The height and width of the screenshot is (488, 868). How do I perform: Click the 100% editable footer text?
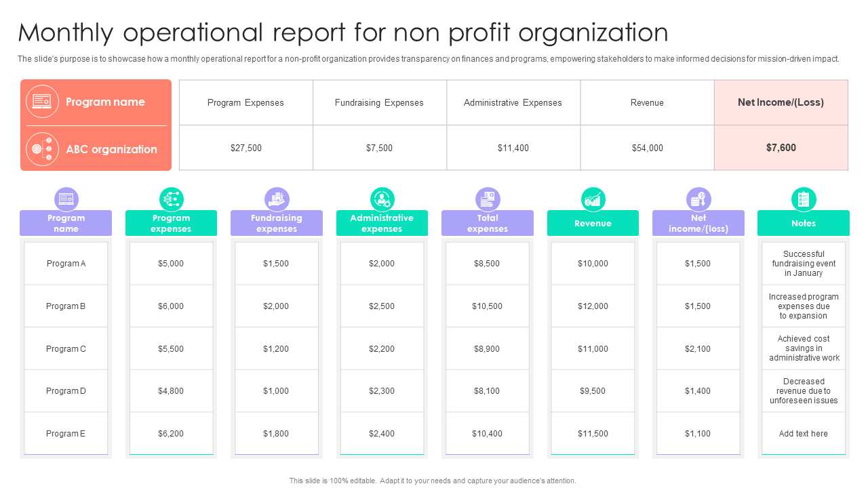click(x=433, y=481)
